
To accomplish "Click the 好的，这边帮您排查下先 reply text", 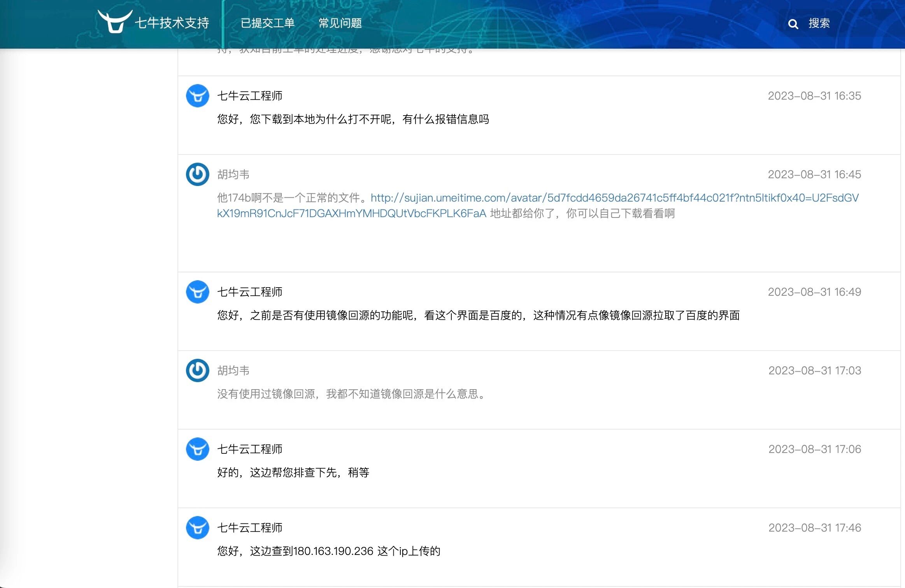I will coord(293,472).
